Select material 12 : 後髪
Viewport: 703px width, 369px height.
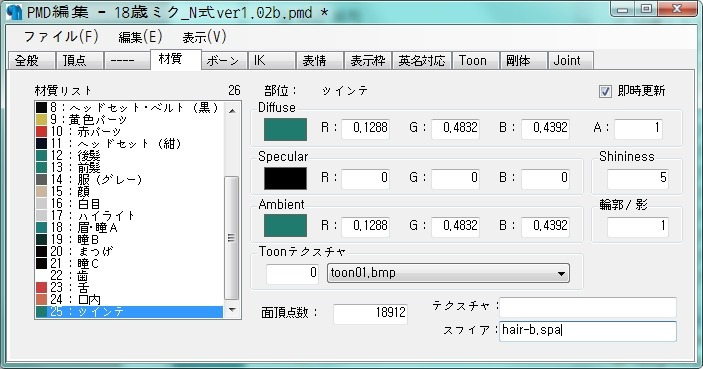[x=129, y=156]
